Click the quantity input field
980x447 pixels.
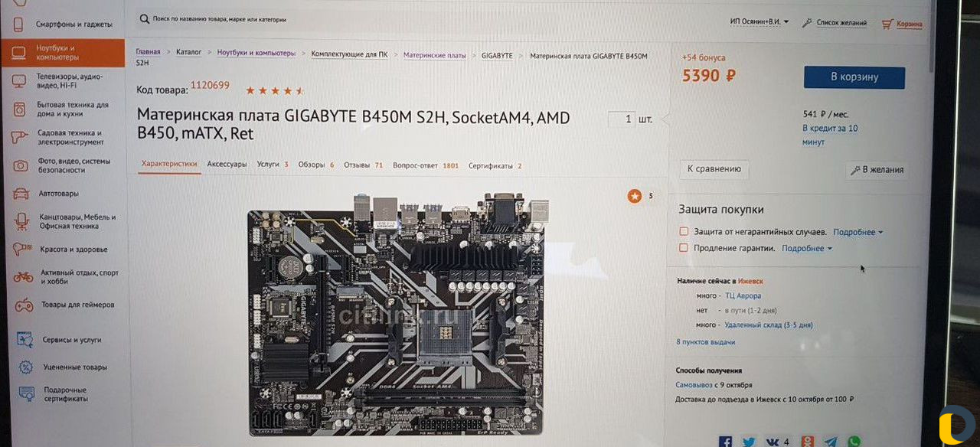(x=622, y=119)
